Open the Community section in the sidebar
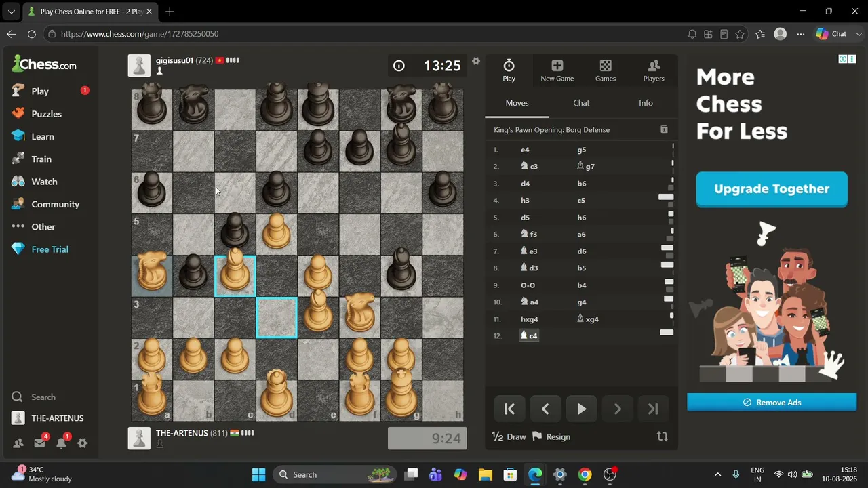This screenshot has width=868, height=488. [45, 204]
